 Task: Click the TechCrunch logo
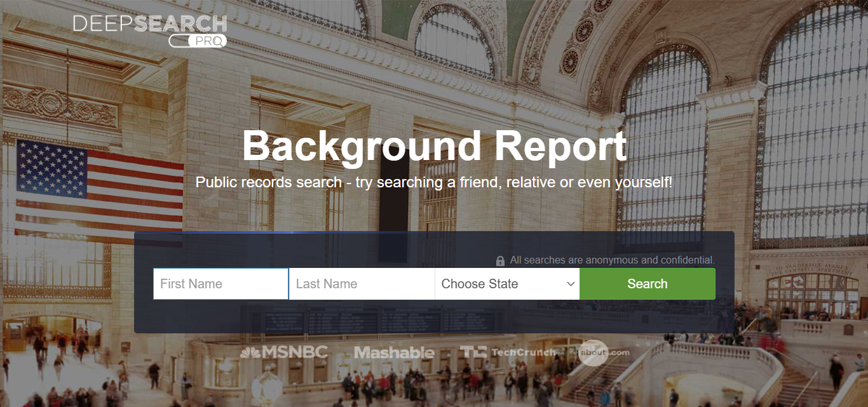(508, 352)
